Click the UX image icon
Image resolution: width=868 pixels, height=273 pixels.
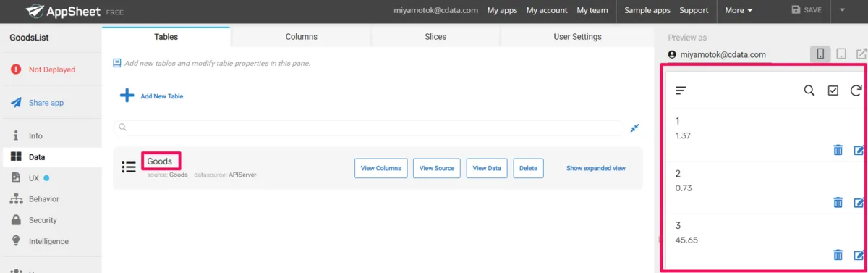(15, 177)
